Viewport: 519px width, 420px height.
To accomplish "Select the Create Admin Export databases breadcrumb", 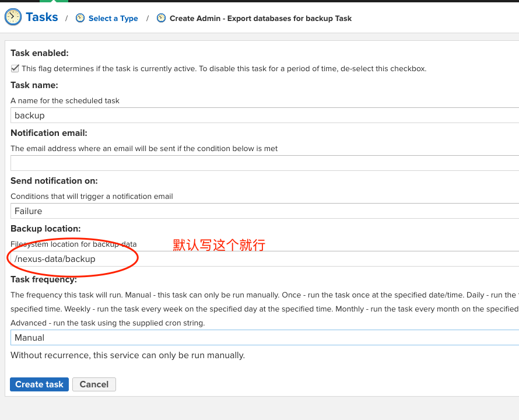I will pyautogui.click(x=260, y=19).
